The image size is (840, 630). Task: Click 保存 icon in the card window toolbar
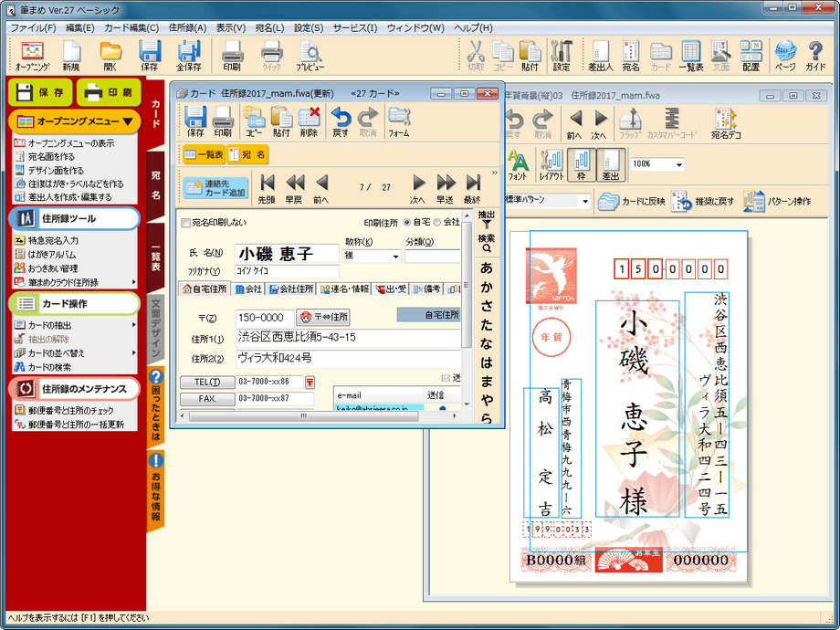[x=195, y=121]
